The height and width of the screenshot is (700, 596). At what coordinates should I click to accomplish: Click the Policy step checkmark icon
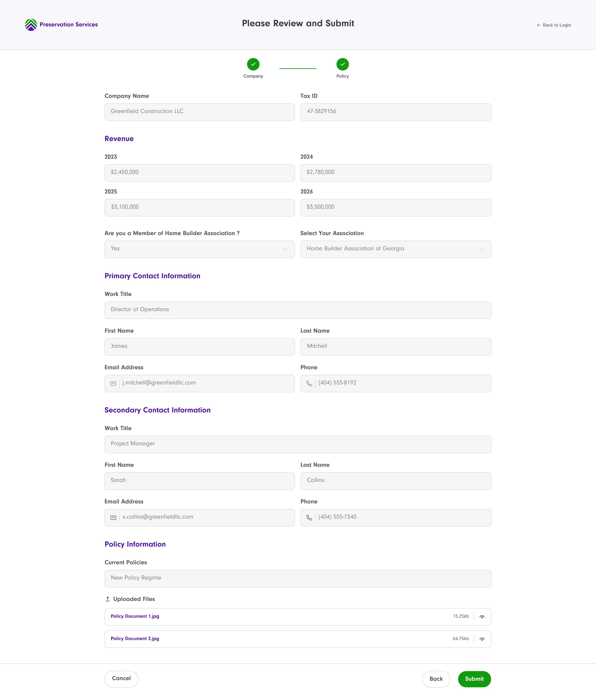tap(342, 64)
